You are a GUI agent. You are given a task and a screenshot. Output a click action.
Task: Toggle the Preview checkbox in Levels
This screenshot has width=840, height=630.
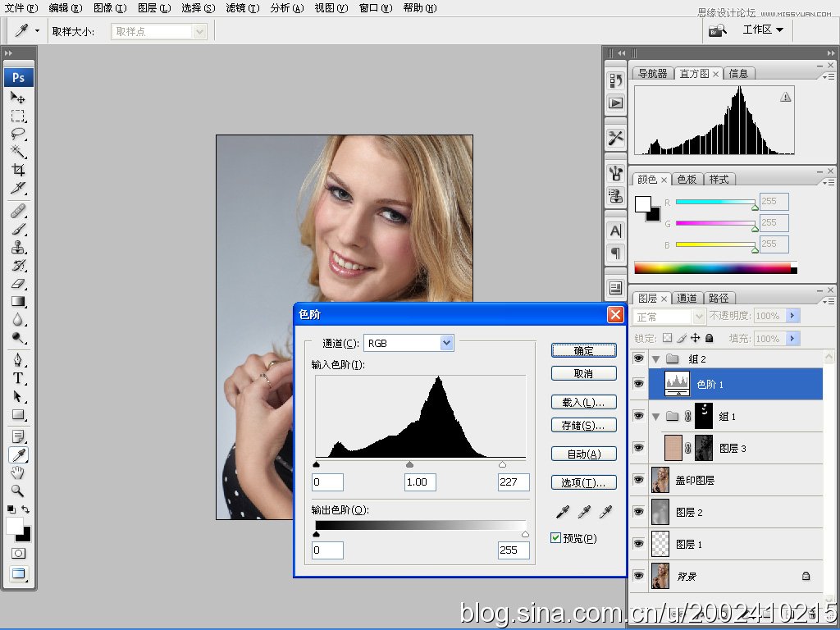[x=556, y=537]
